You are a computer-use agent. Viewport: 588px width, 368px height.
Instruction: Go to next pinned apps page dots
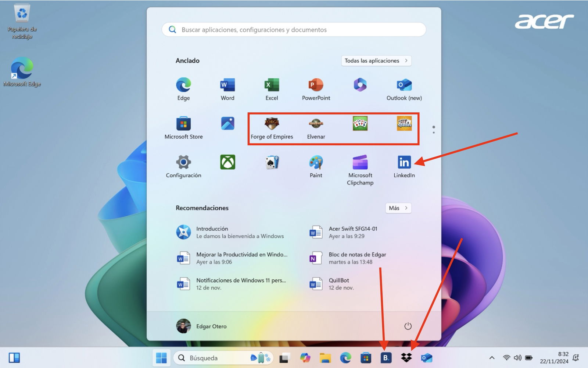pyautogui.click(x=434, y=130)
